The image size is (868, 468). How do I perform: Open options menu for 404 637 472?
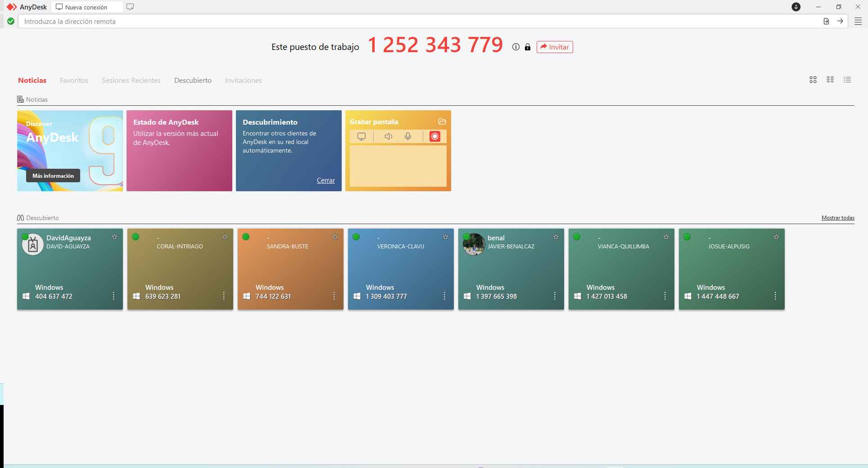tap(113, 296)
